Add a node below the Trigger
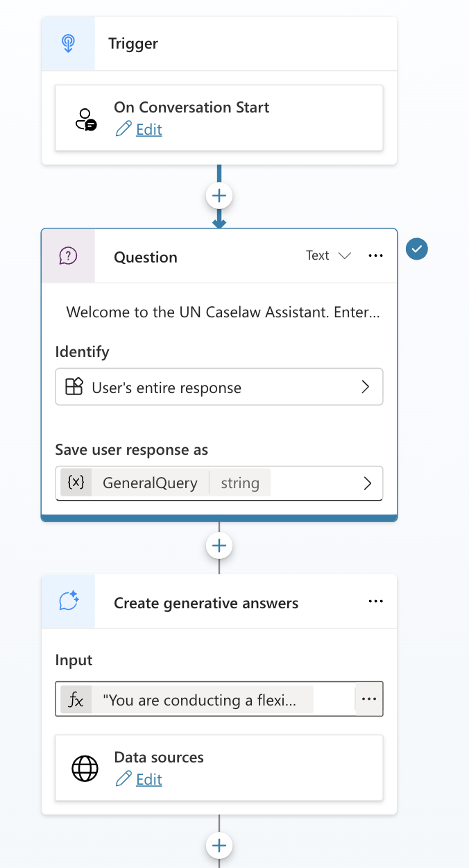This screenshot has height=868, width=469. tap(219, 196)
